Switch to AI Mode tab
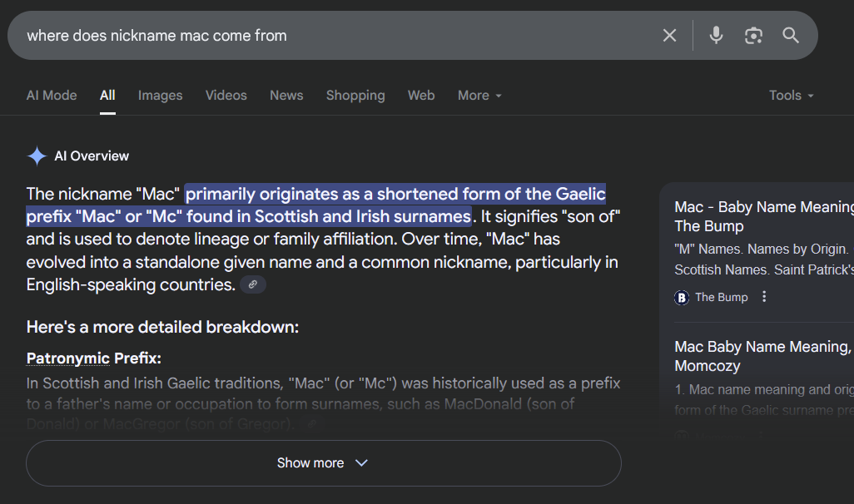The width and height of the screenshot is (854, 504). click(52, 96)
